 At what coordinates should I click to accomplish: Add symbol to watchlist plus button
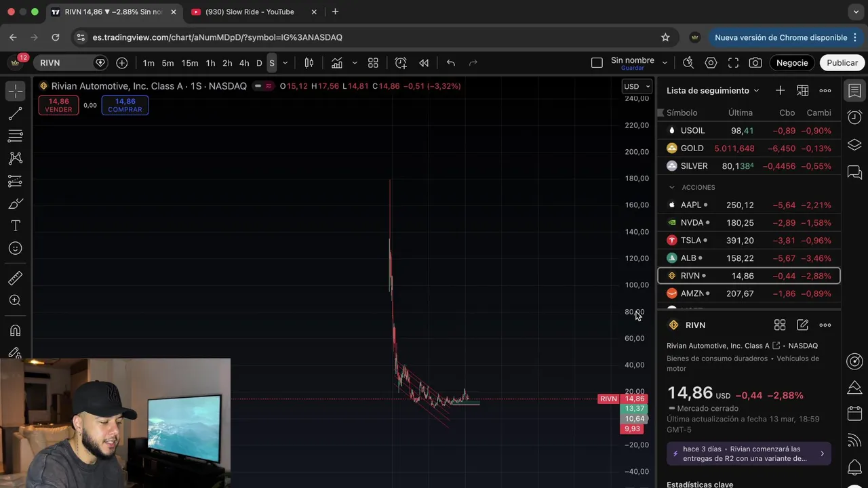coord(781,90)
